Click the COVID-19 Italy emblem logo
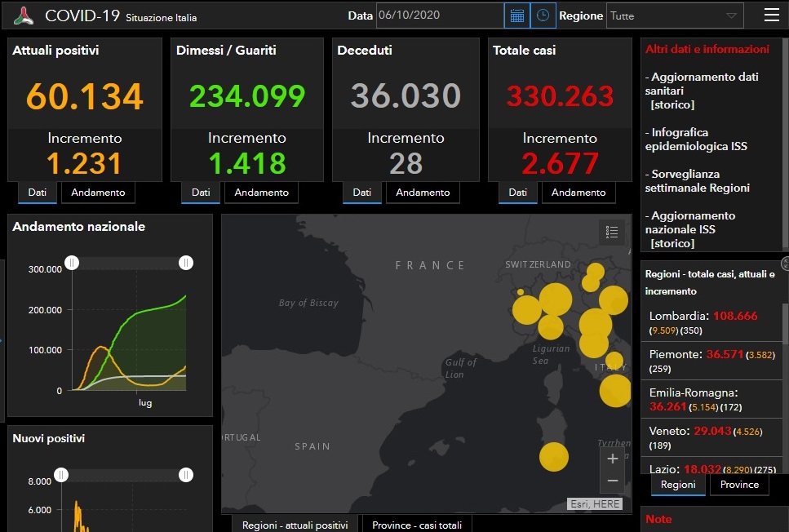Image resolution: width=789 pixels, height=532 pixels. coord(24,16)
